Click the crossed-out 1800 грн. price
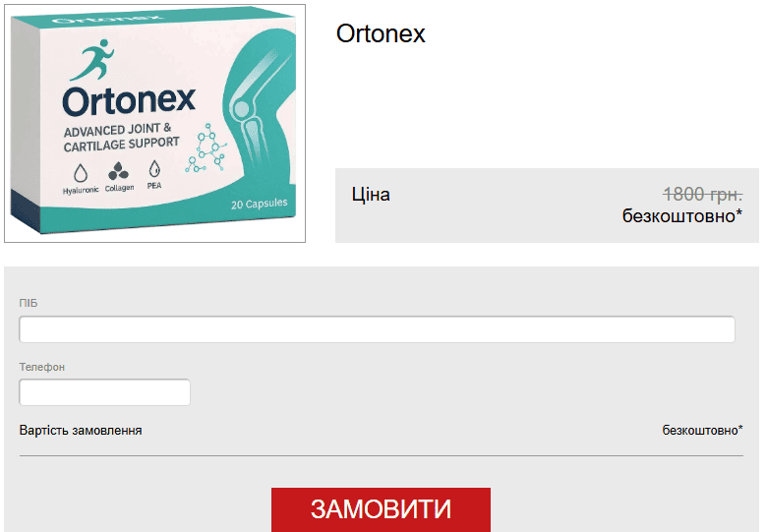This screenshot has width=766, height=532. point(702,194)
